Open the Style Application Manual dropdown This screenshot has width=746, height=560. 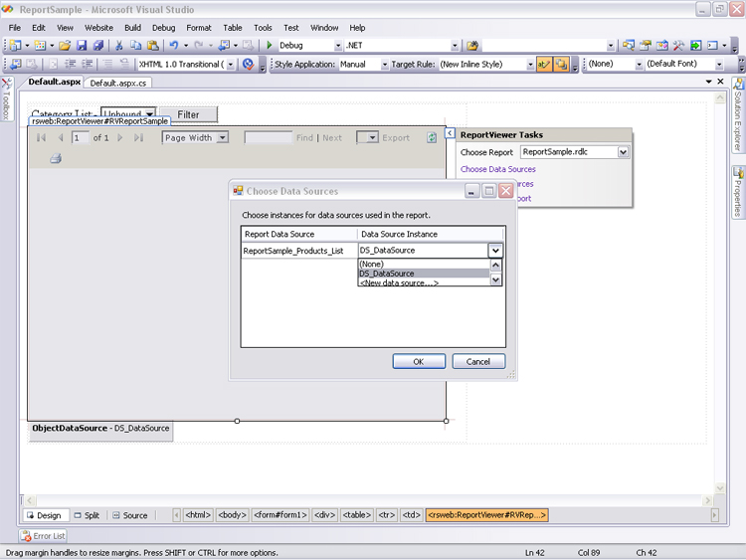pos(384,65)
